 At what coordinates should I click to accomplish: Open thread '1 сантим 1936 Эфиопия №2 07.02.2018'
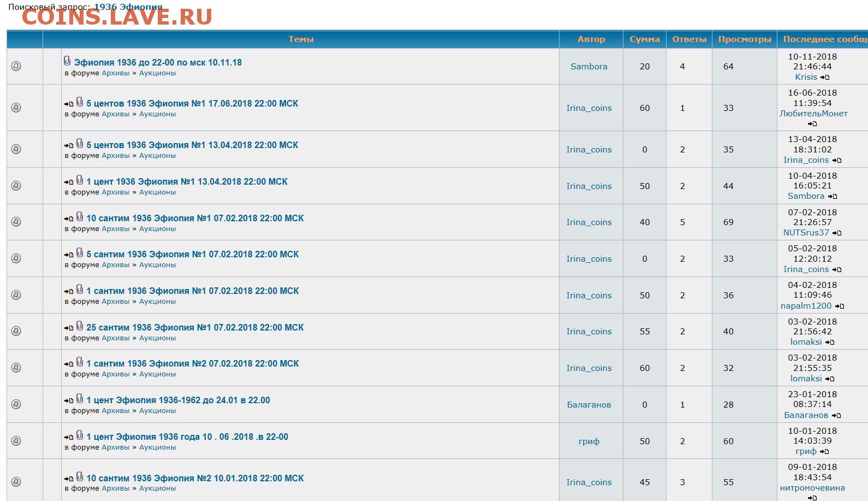tap(193, 364)
